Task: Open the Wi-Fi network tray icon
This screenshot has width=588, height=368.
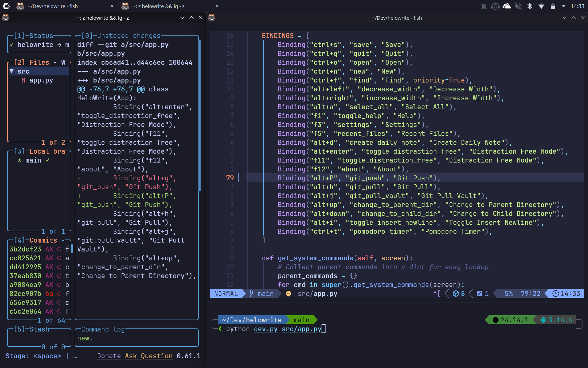Action: [x=541, y=6]
